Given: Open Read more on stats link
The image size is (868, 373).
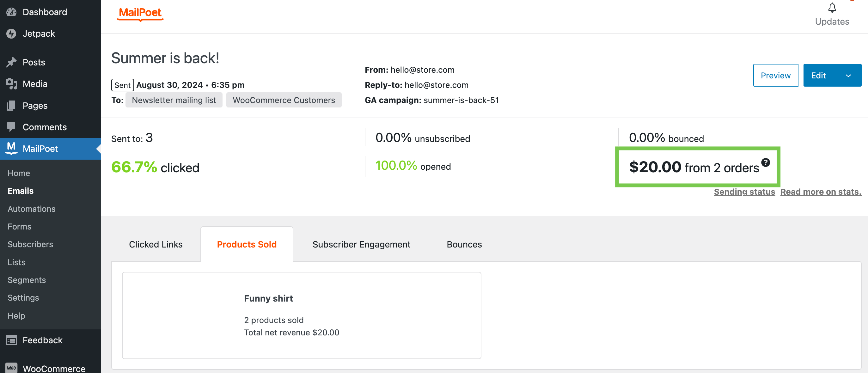Looking at the screenshot, I should 821,192.
